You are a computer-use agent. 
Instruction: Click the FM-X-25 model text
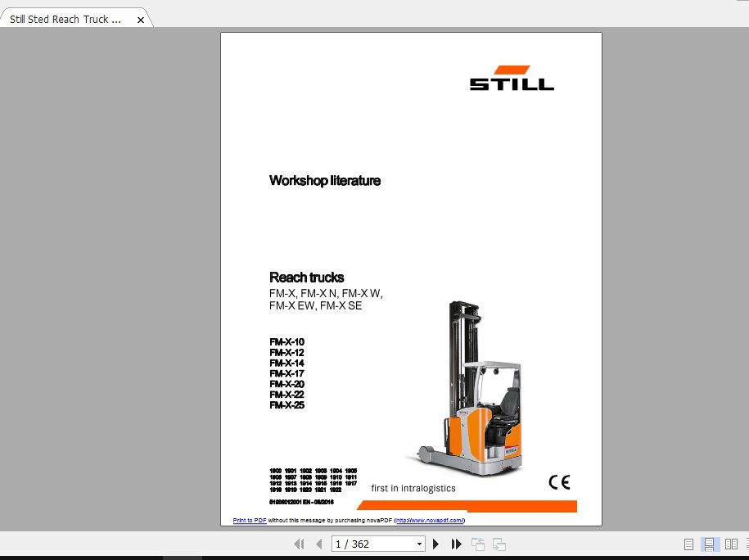click(287, 404)
